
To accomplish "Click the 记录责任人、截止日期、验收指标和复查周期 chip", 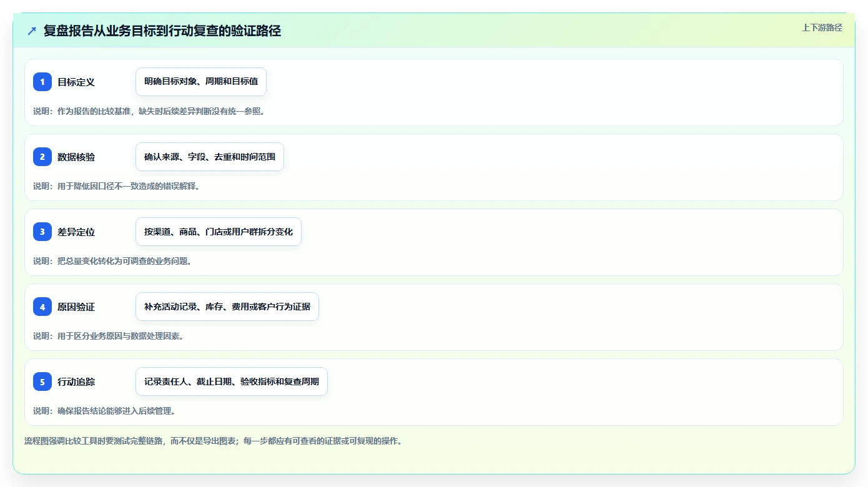I will [x=232, y=381].
